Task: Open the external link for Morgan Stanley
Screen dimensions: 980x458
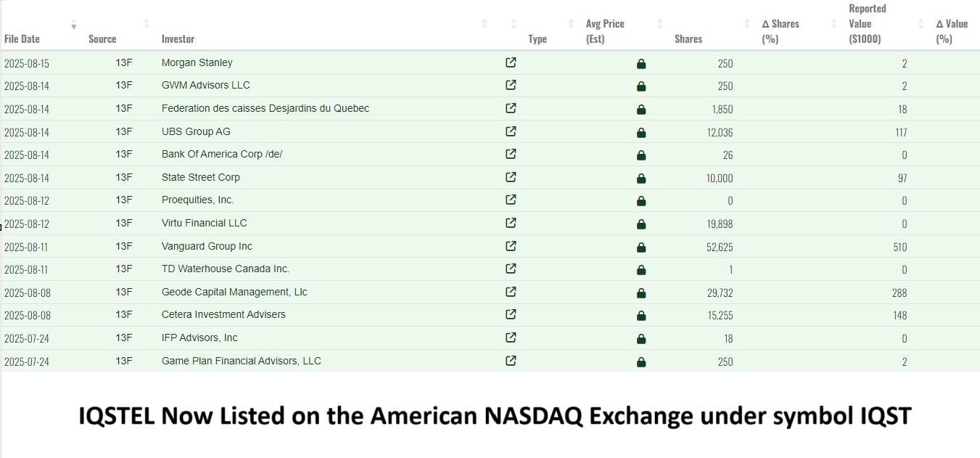Action: pyautogui.click(x=511, y=63)
